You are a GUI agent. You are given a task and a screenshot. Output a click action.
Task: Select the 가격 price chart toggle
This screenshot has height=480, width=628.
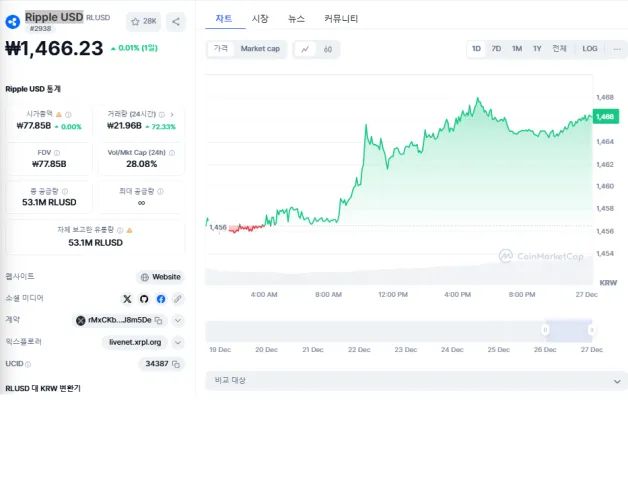(221, 49)
